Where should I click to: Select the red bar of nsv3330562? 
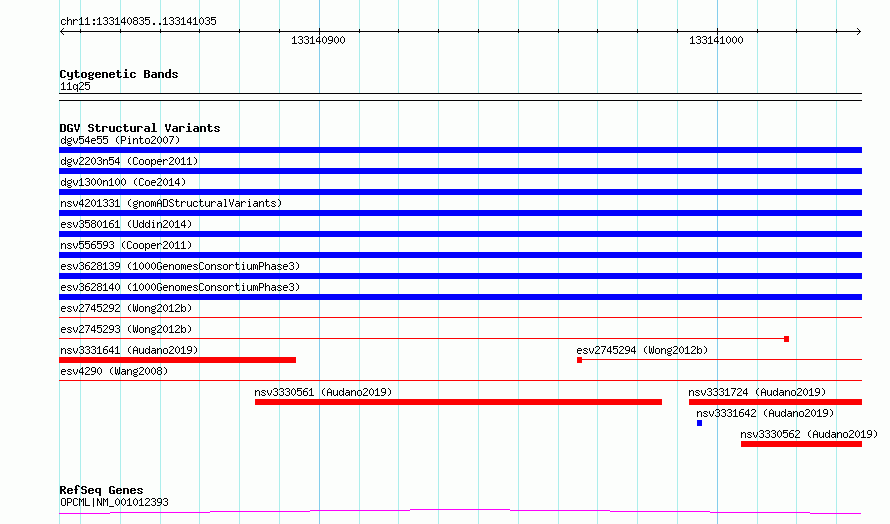coord(801,444)
